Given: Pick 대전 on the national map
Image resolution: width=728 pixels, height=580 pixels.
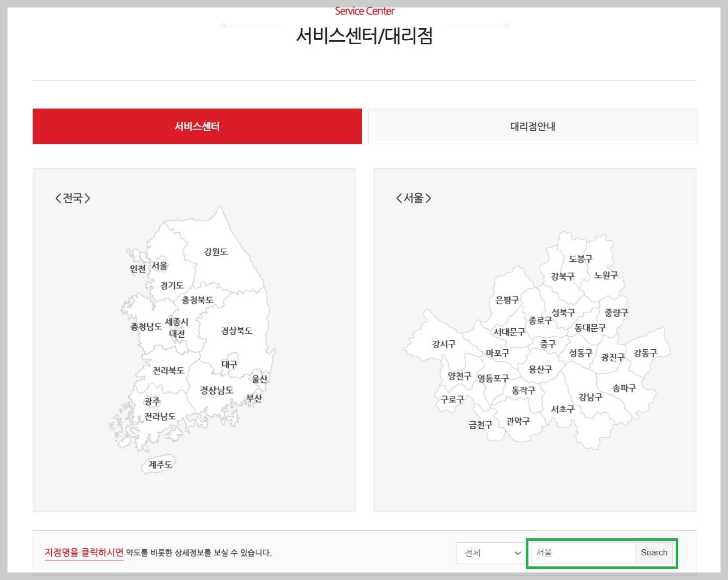Looking at the screenshot, I should pyautogui.click(x=177, y=334).
